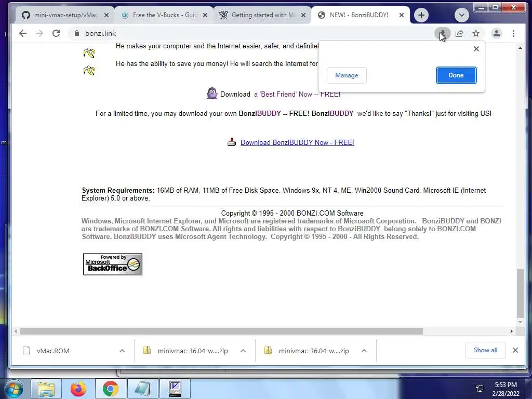Click the lock icon in address bar
This screenshot has width=532, height=399.
coord(77,33)
